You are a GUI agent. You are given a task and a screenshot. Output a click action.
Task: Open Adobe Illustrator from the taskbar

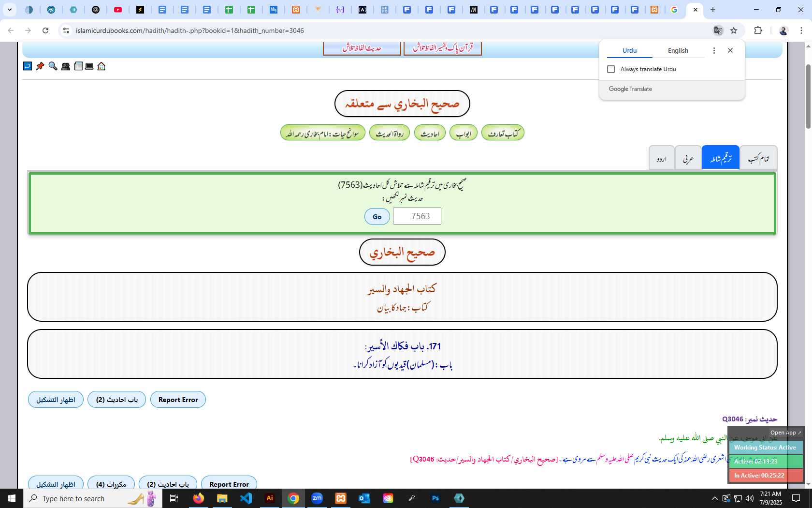tap(270, 498)
